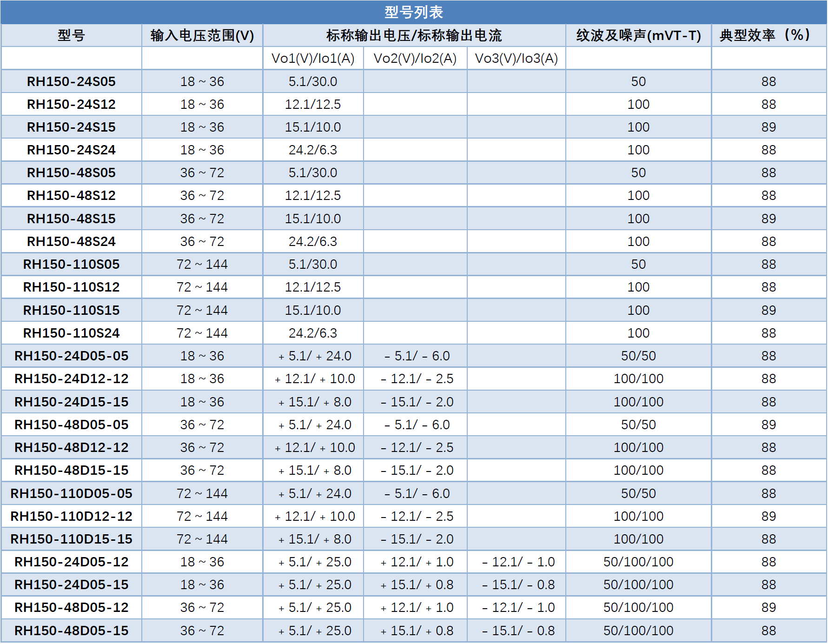Click the Vo1(V)/Io1(A) subheader
This screenshot has height=644, width=828.
(313, 59)
